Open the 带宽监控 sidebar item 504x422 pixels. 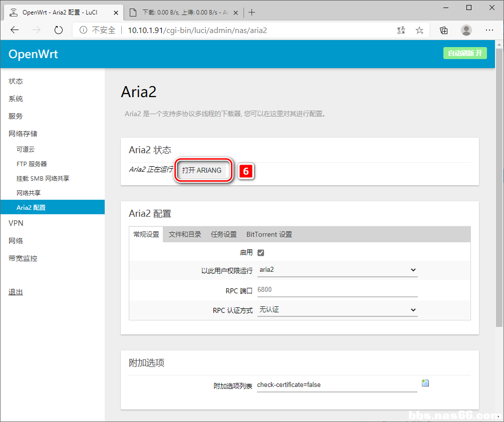coord(23,258)
